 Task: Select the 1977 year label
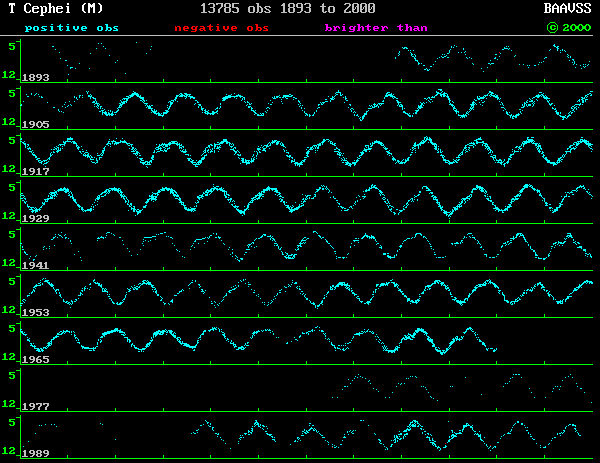(x=36, y=407)
